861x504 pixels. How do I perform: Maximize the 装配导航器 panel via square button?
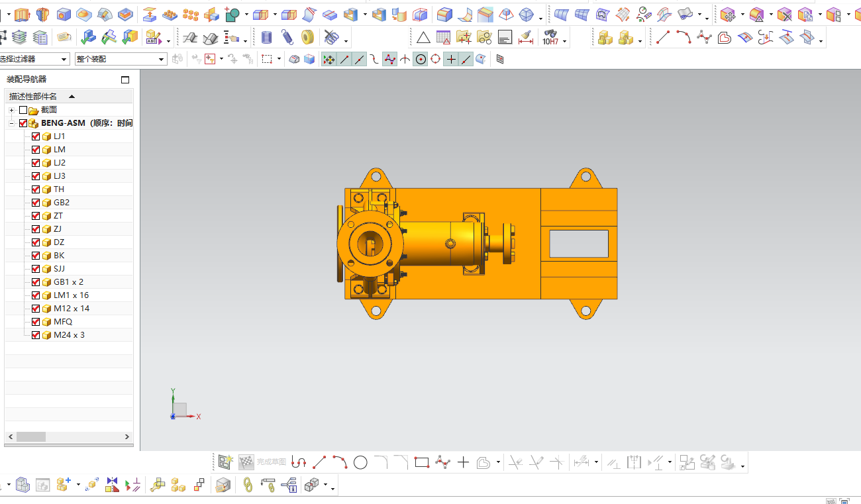point(125,79)
